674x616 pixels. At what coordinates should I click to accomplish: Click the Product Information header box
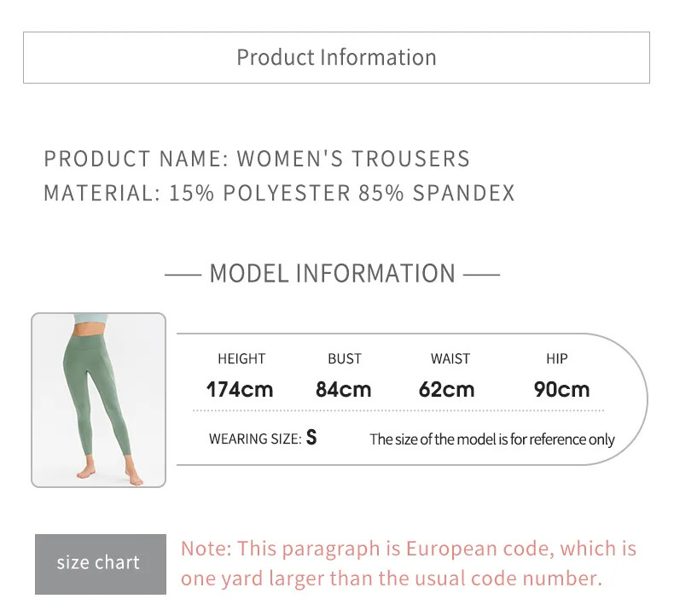click(x=336, y=58)
